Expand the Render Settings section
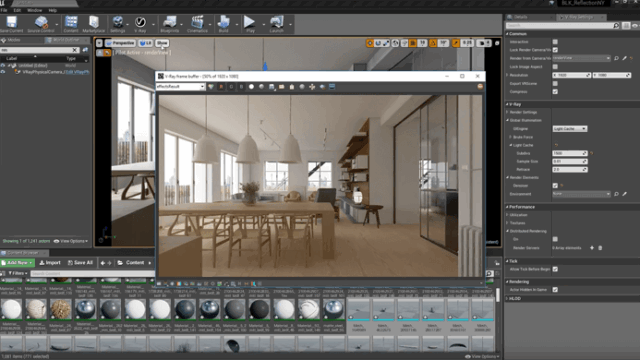This screenshot has height=360, width=640. [523, 112]
